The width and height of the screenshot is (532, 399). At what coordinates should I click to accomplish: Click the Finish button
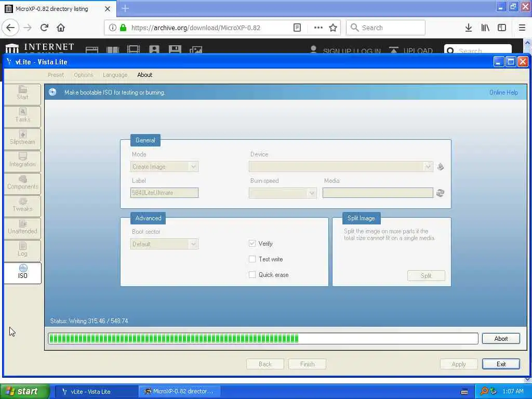tap(307, 364)
